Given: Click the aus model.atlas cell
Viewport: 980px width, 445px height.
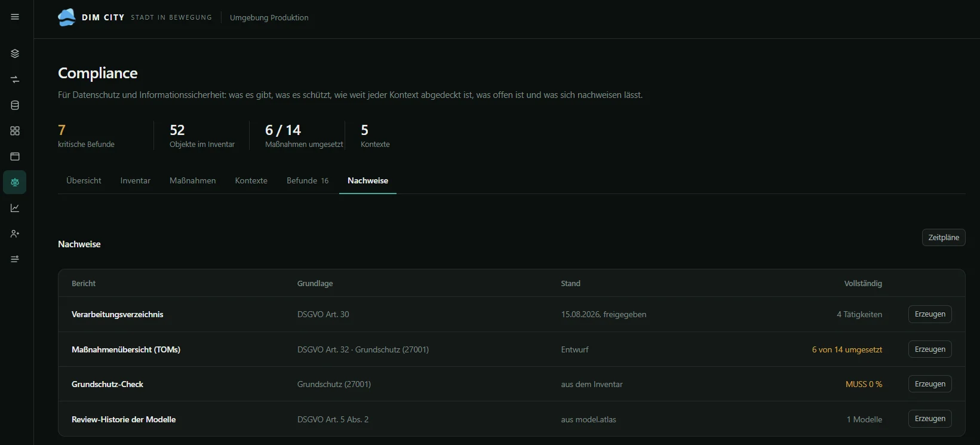Looking at the screenshot, I should (588, 419).
